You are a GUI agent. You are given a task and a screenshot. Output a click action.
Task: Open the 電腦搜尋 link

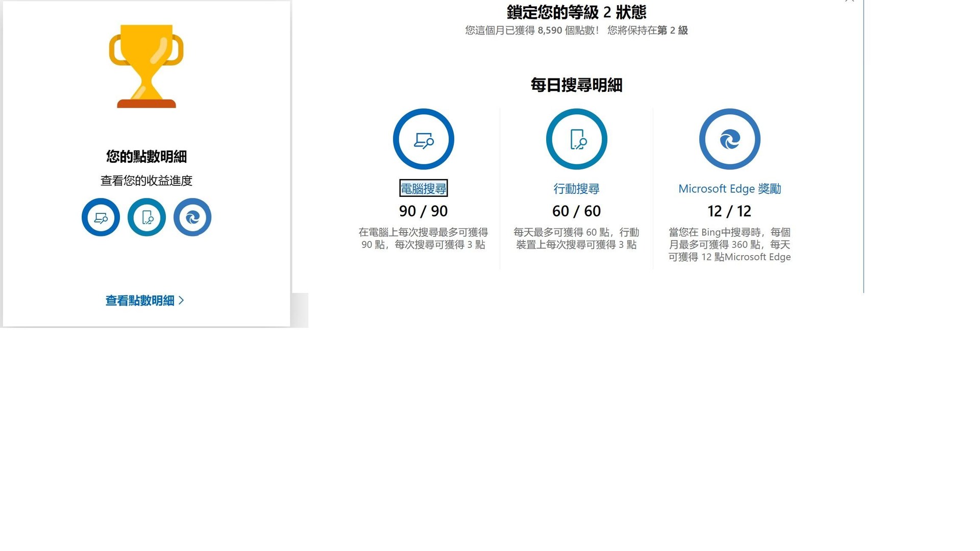[x=423, y=188]
